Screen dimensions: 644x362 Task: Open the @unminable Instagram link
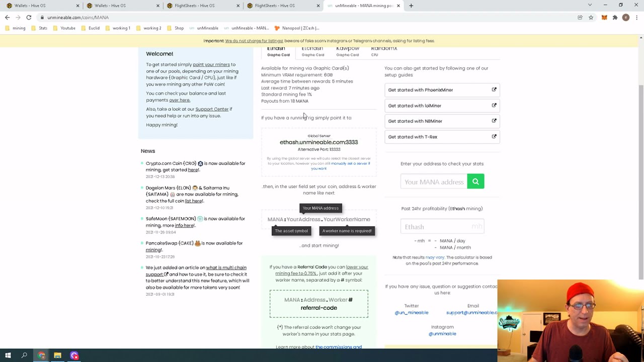442,334
